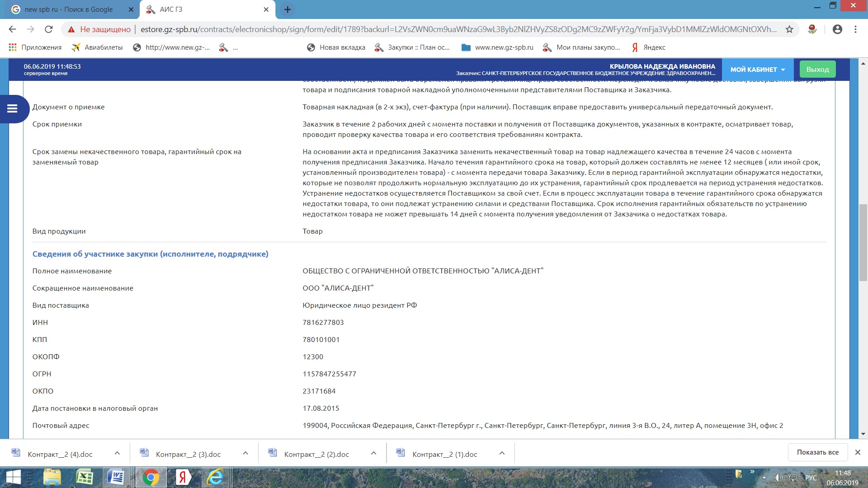The height and width of the screenshot is (488, 868).
Task: Open options arrow for Контракт_2 (3).doc
Action: [245, 453]
